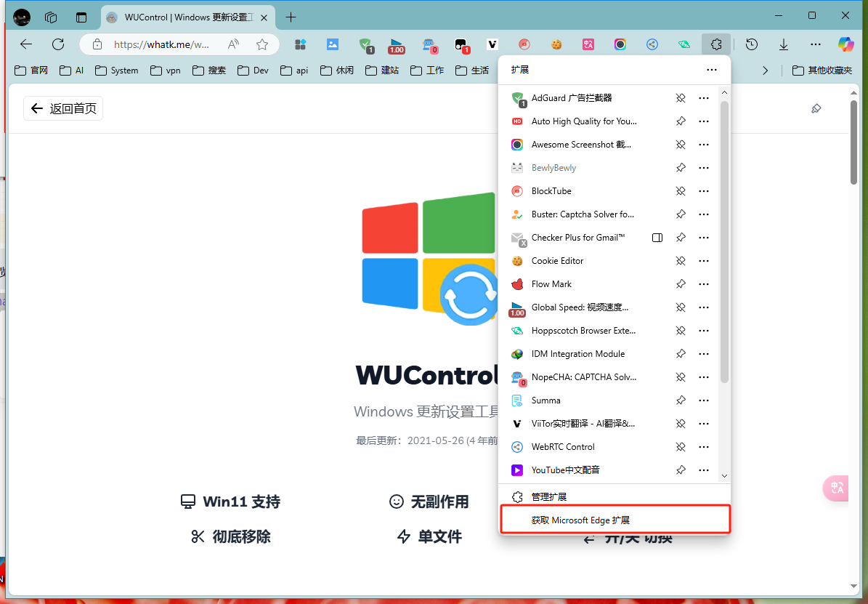Pin Flow Mark to the toolbar
Image resolution: width=868 pixels, height=604 pixels.
[681, 284]
